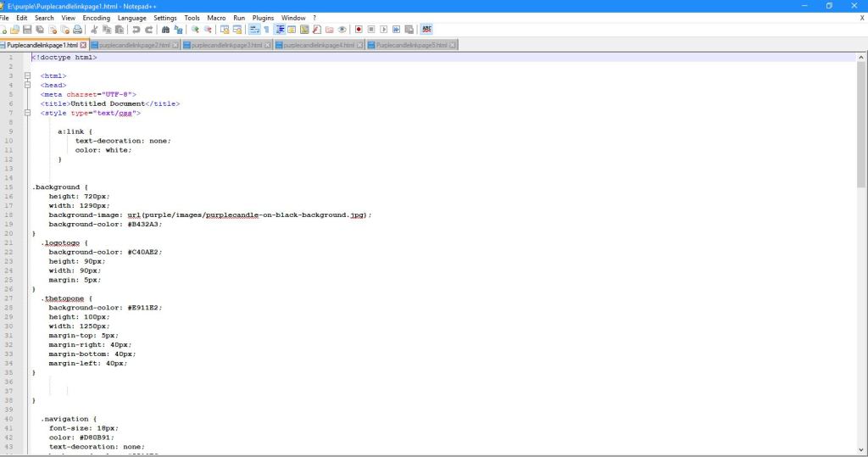Open the Plugins menu
868x457 pixels.
click(x=263, y=18)
